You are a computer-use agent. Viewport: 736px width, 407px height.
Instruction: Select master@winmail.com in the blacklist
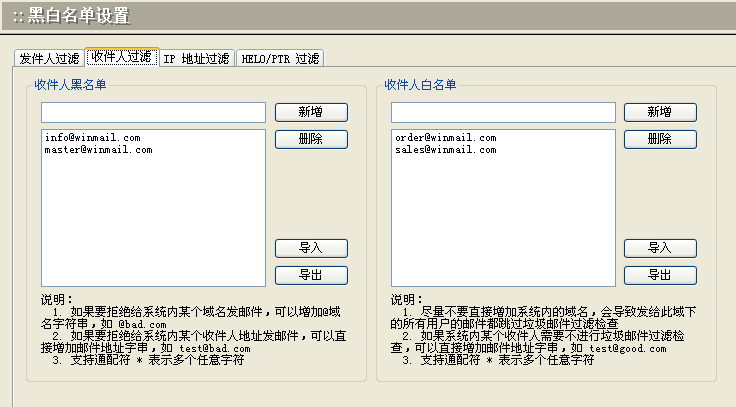(x=98, y=149)
